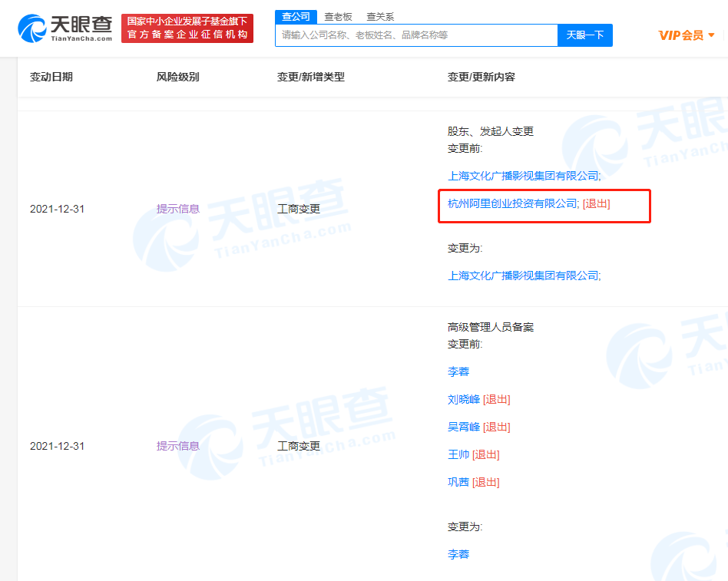Viewport: 728px width, 581px height.
Task: Open 杭州阿里创业投资有限公司 company link
Action: pos(512,203)
